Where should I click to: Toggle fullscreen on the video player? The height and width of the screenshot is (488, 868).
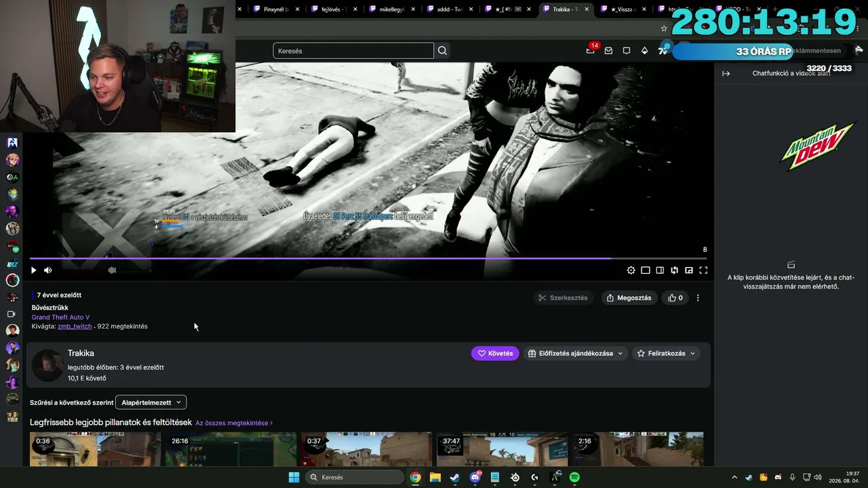click(x=703, y=270)
